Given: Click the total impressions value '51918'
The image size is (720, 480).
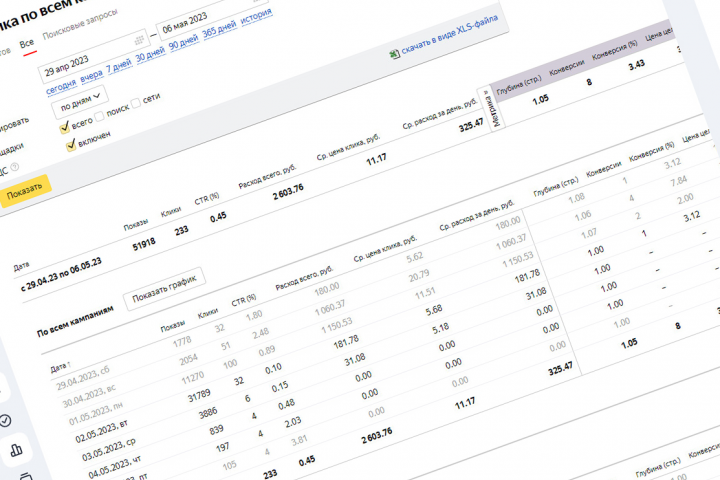Looking at the screenshot, I should click(144, 244).
